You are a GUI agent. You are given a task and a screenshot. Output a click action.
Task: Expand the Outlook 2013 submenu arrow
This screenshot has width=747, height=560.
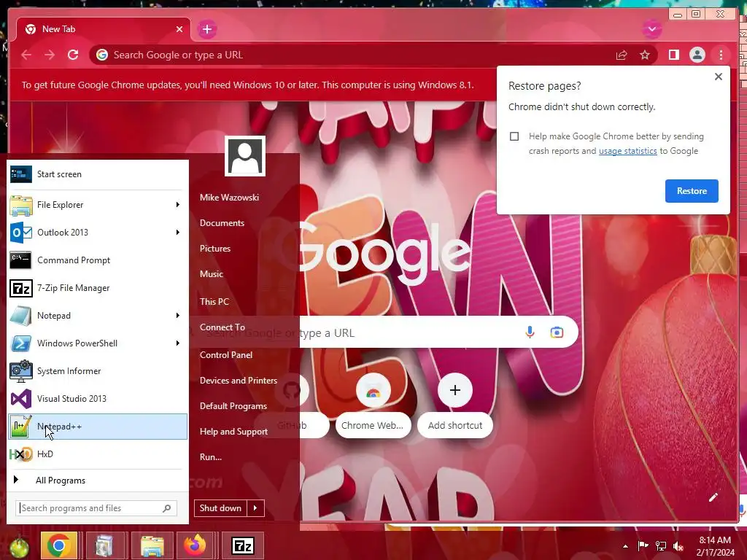click(178, 233)
